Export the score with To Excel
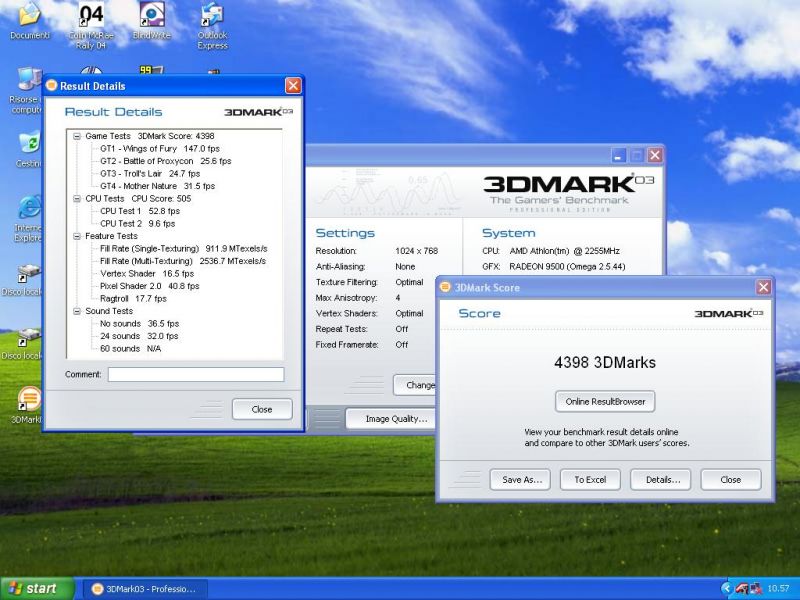Image resolution: width=800 pixels, height=600 pixels. (x=590, y=480)
